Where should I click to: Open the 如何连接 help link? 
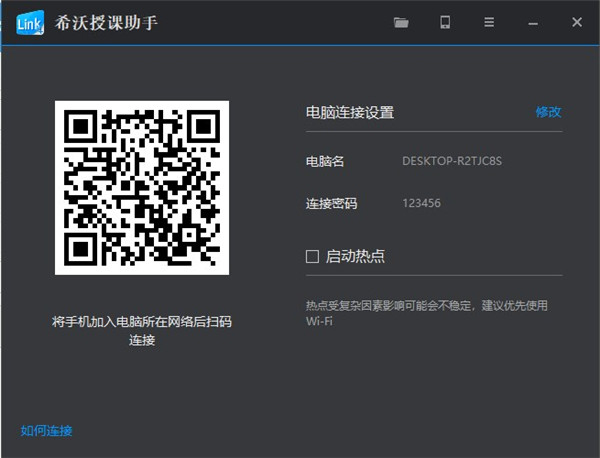click(46, 431)
